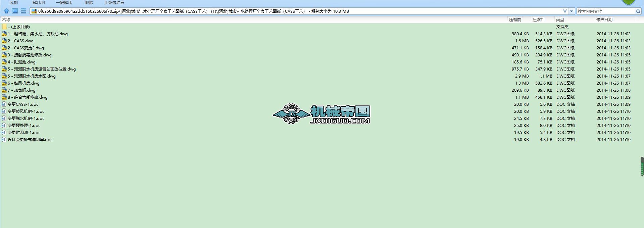Expand the address bar chevron
The height and width of the screenshot is (228, 644).
coord(565,11)
